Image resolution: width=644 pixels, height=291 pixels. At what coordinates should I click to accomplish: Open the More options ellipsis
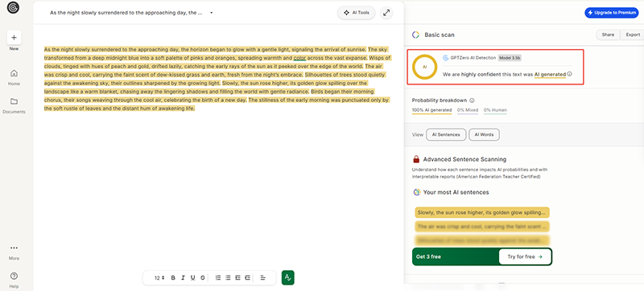(14, 248)
